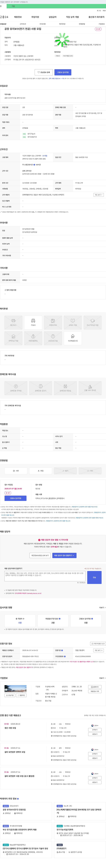Open the 생산 사원 모집 job posting

tap(10, 728)
